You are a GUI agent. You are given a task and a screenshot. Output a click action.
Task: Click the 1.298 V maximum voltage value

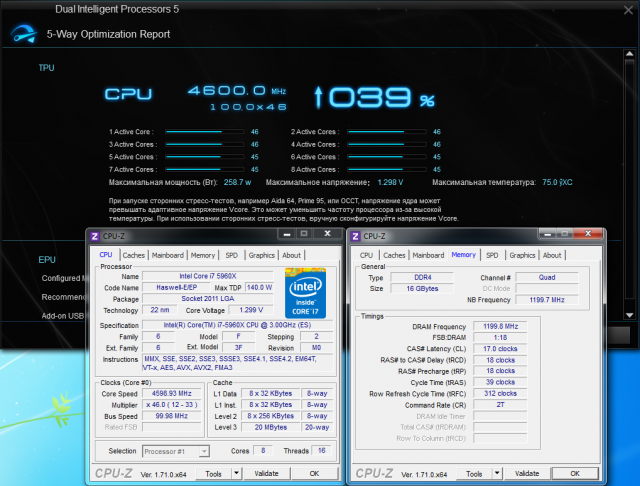(390, 182)
